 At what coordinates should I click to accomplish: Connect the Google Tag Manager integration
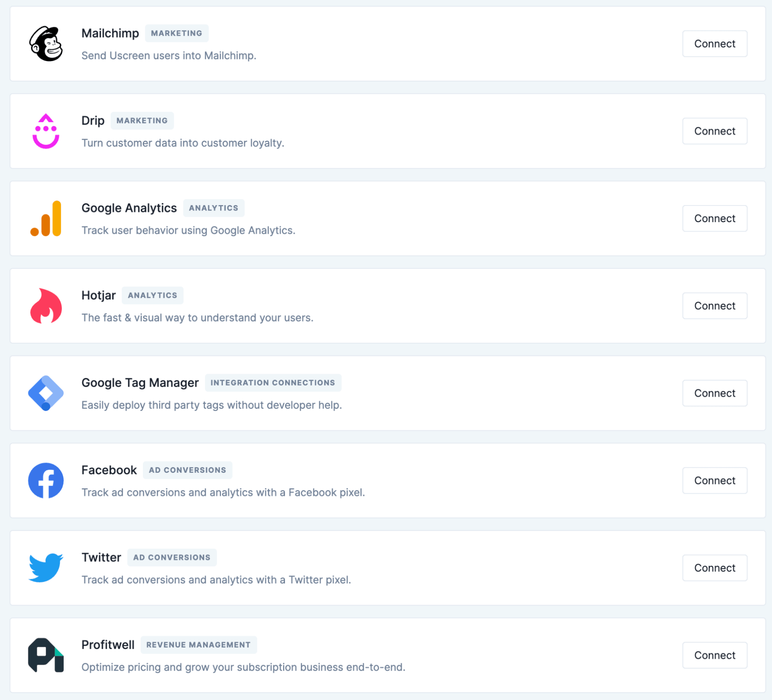[x=714, y=393]
